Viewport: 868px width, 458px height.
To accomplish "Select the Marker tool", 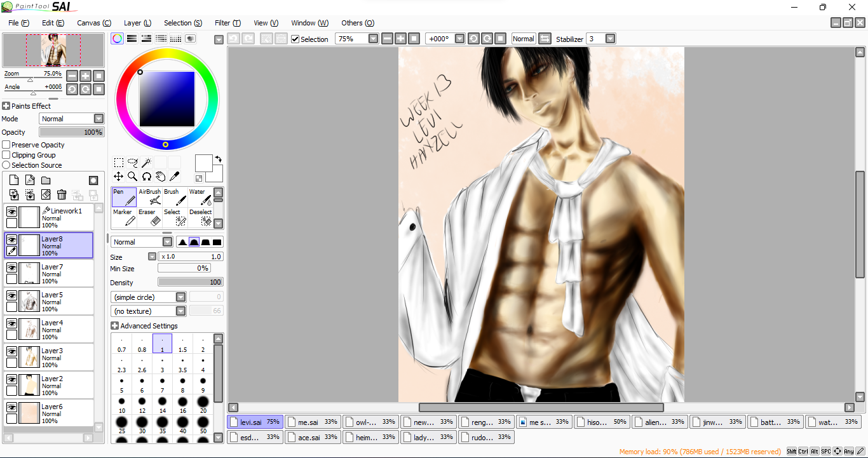I will click(x=124, y=218).
